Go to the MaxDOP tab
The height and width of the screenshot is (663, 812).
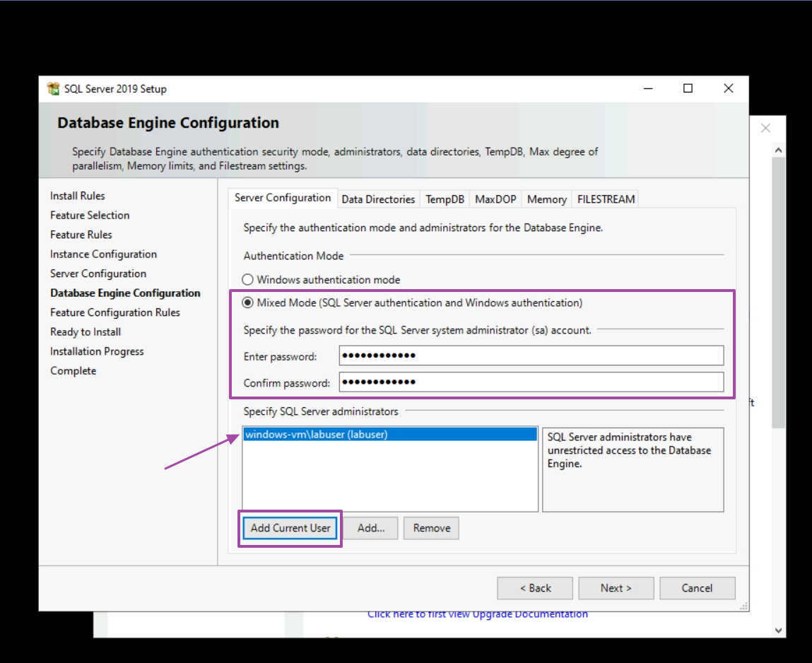[495, 199]
